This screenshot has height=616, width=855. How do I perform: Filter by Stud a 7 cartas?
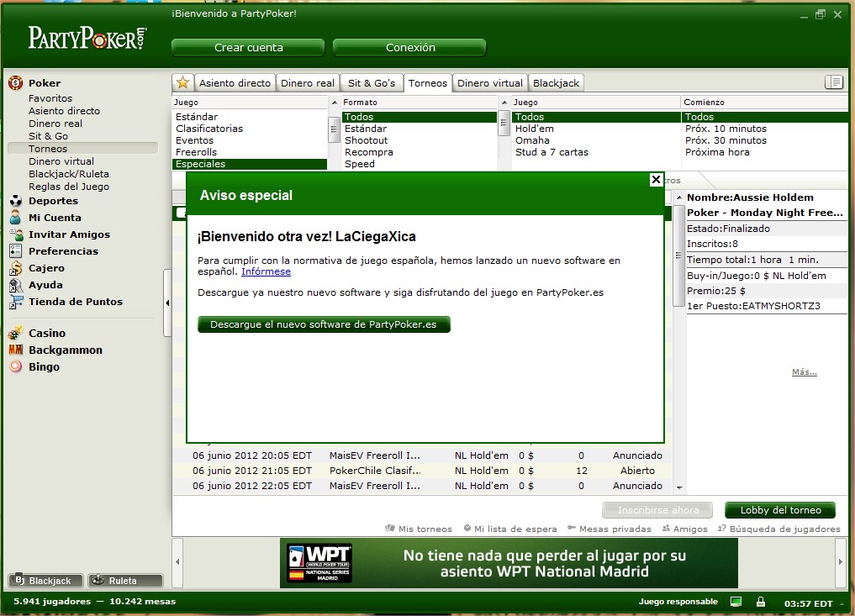(x=595, y=152)
